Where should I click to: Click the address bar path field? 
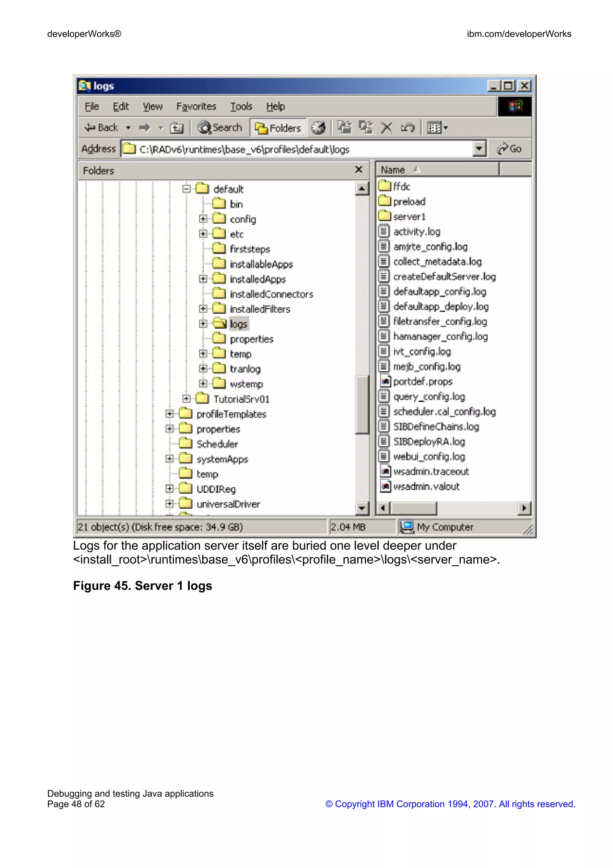tap(297, 149)
